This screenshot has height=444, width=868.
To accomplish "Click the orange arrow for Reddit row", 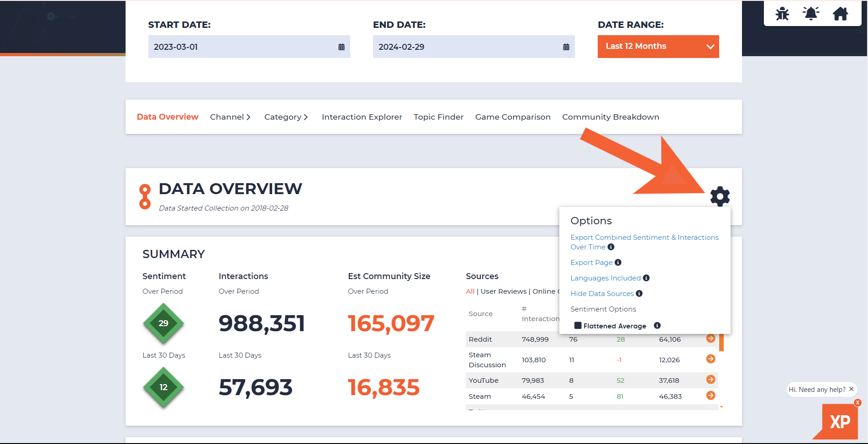I will click(x=710, y=338).
